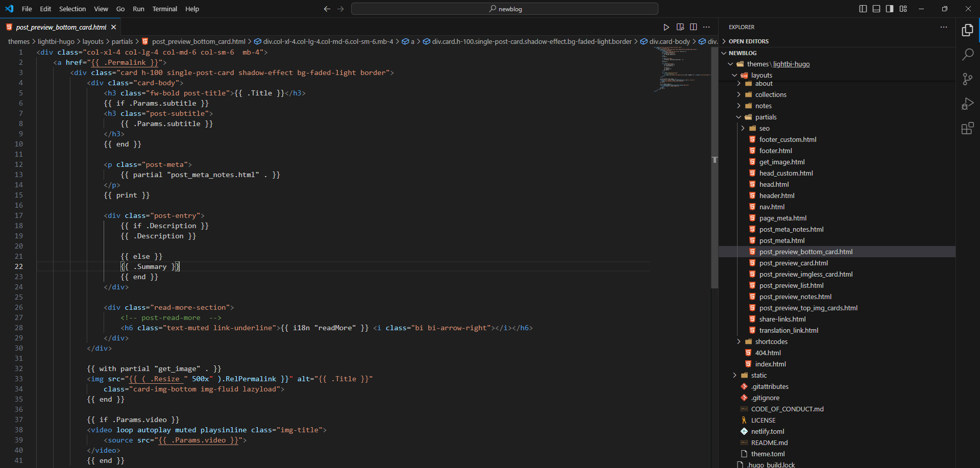Click the Explorer icon in the activity bar
980x468 pixels.
[x=967, y=30]
